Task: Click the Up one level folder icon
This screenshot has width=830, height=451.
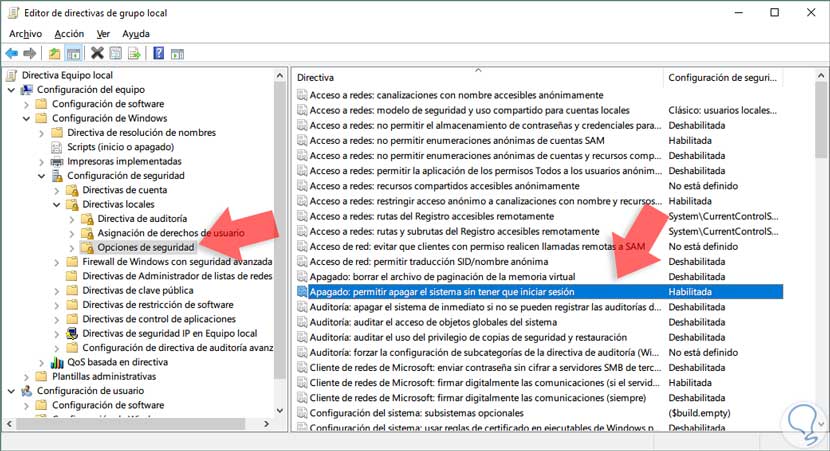Action: [55, 53]
